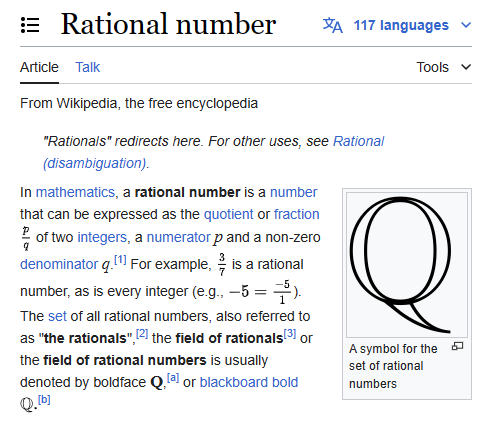Open the number link
Image resolution: width=484 pixels, height=422 pixels.
pos(293,192)
